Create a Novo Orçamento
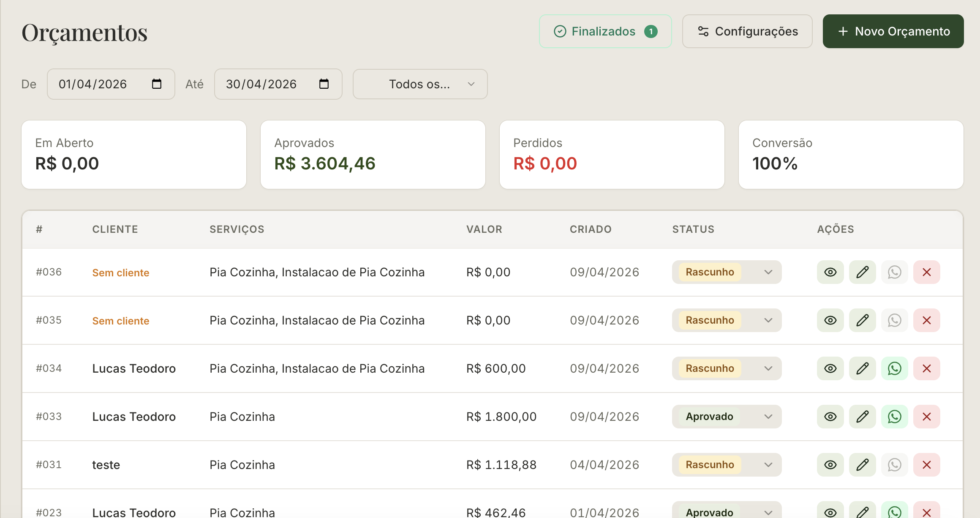Image resolution: width=980 pixels, height=518 pixels. coord(893,31)
